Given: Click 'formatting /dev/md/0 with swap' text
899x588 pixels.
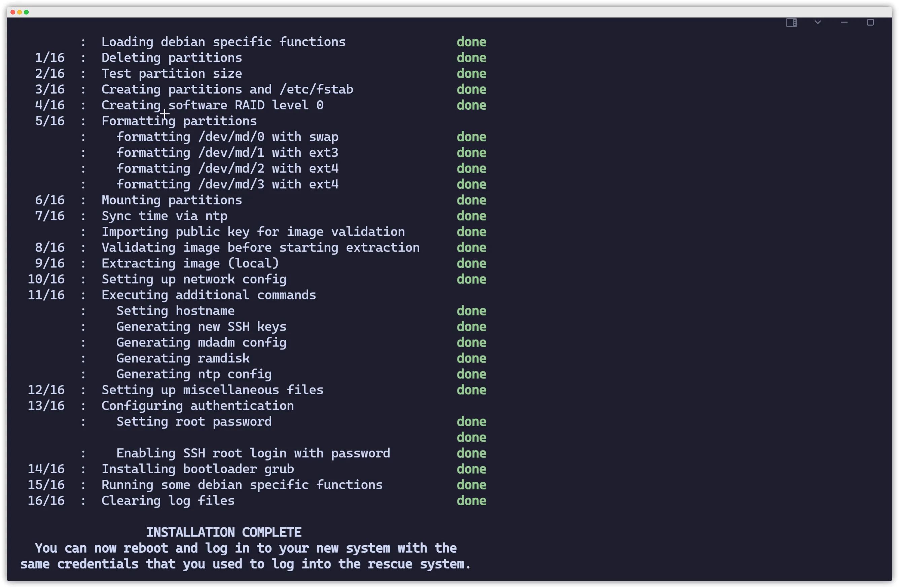Looking at the screenshot, I should coord(227,137).
